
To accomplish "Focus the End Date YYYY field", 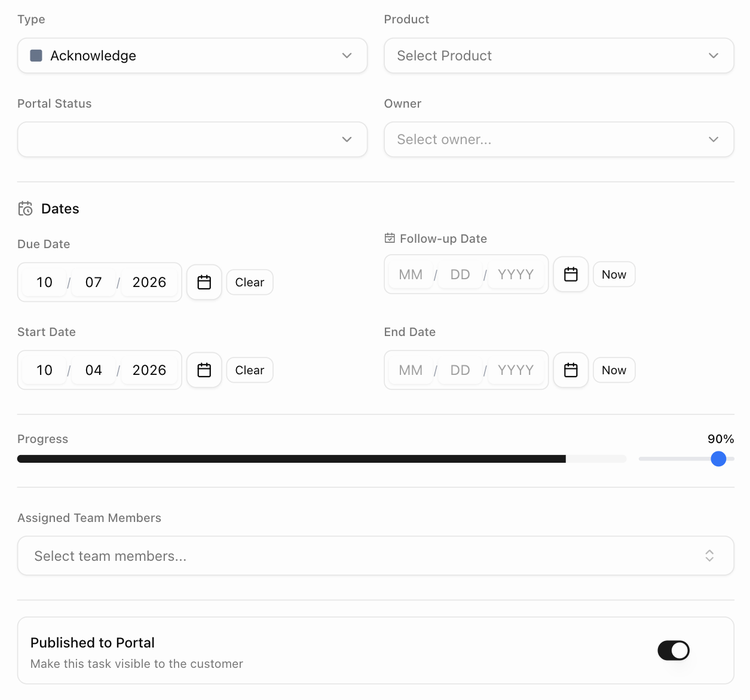I will point(516,370).
